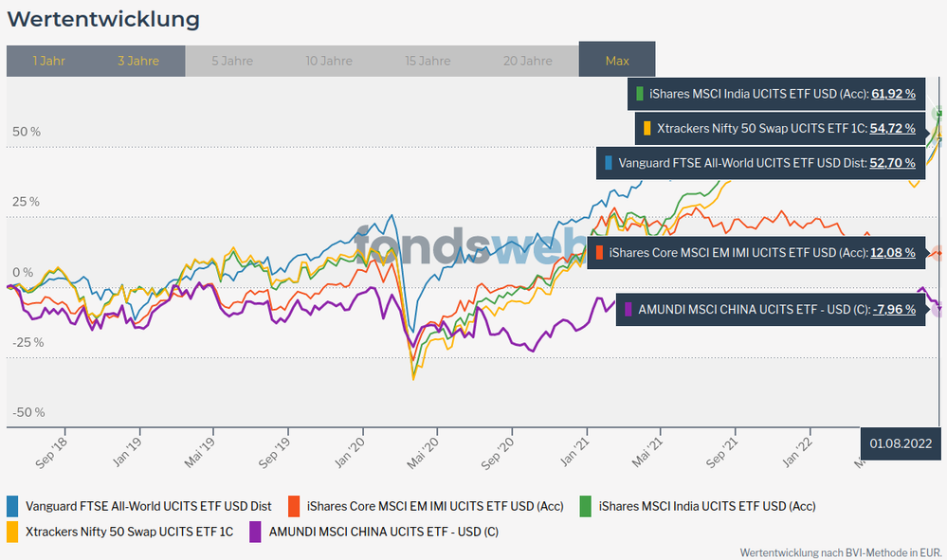Open the 15 Jahre tab
The height and width of the screenshot is (560, 947).
(x=428, y=61)
